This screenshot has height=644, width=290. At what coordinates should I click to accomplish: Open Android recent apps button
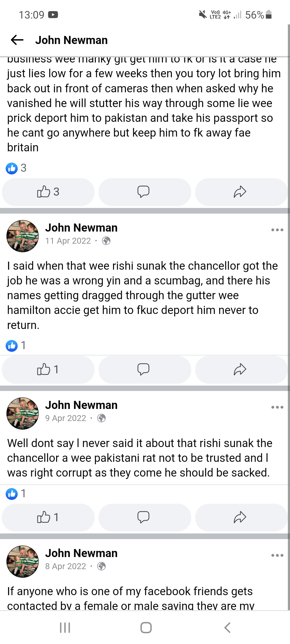65,628
